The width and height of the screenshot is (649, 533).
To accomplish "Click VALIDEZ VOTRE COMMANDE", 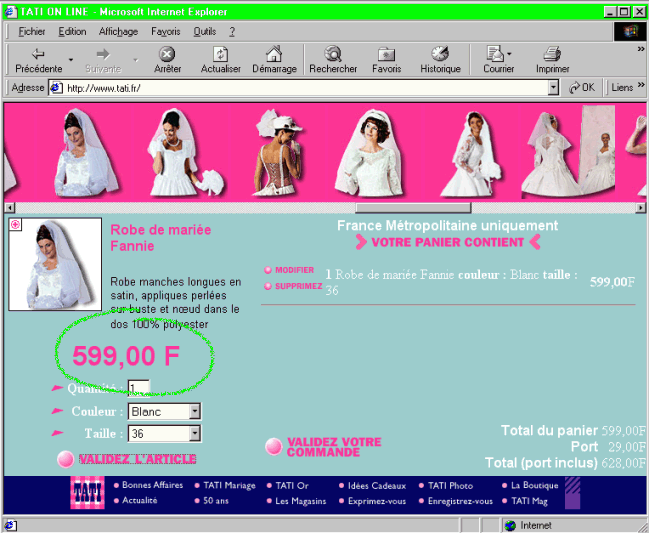I will click(x=334, y=447).
